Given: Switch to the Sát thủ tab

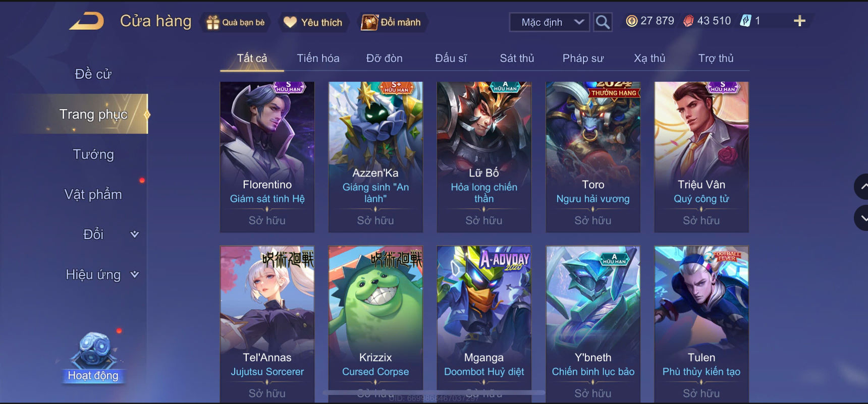Looking at the screenshot, I should pyautogui.click(x=517, y=59).
